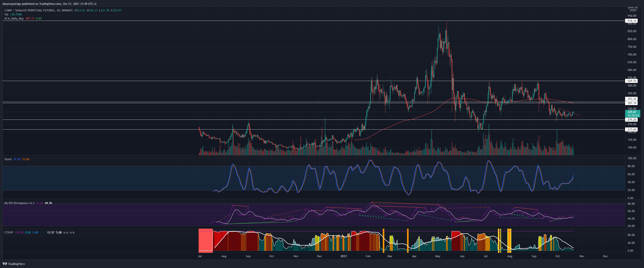Click the 918.16 price line label

point(632,21)
